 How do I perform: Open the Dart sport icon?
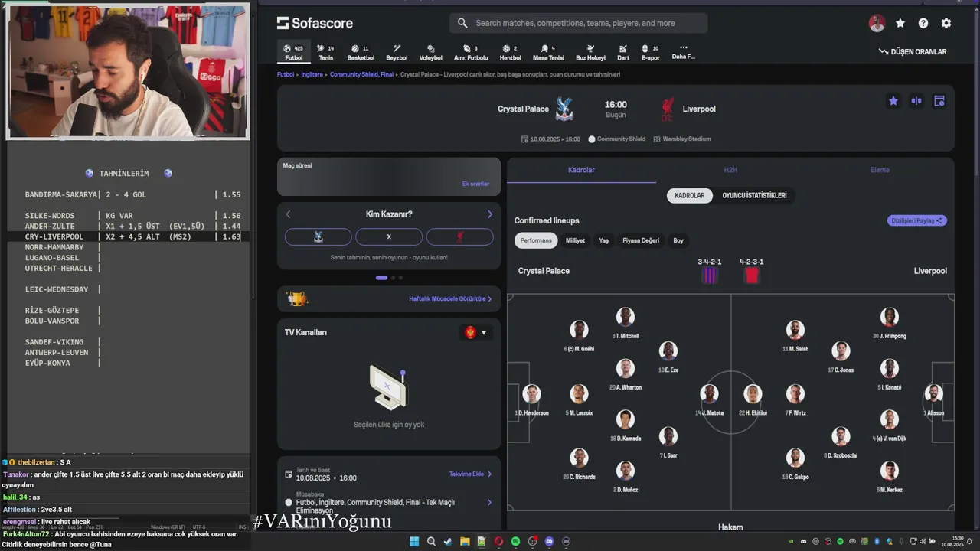(x=623, y=53)
